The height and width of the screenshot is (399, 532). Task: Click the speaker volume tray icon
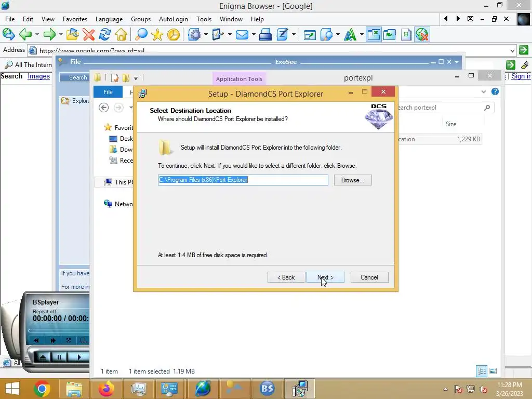coord(483,389)
